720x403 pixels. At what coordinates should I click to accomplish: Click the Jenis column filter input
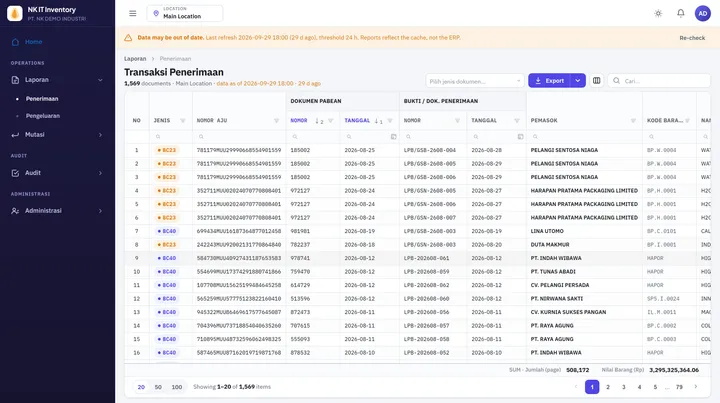tap(170, 137)
